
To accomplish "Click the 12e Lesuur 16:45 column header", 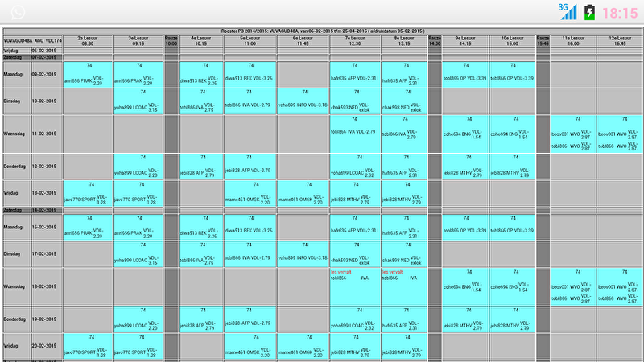I will (x=619, y=39).
